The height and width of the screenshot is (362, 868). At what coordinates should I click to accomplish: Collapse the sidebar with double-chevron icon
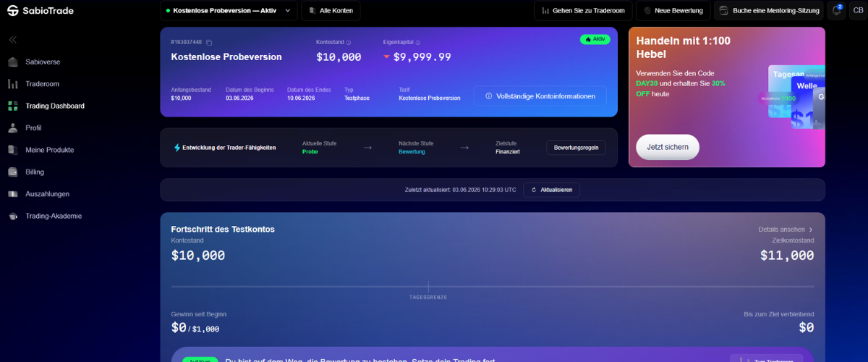point(12,40)
